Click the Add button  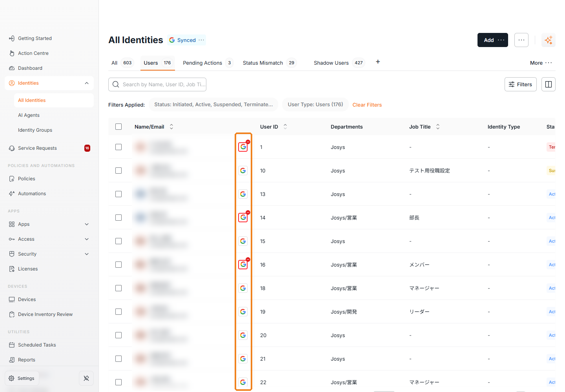coord(493,40)
